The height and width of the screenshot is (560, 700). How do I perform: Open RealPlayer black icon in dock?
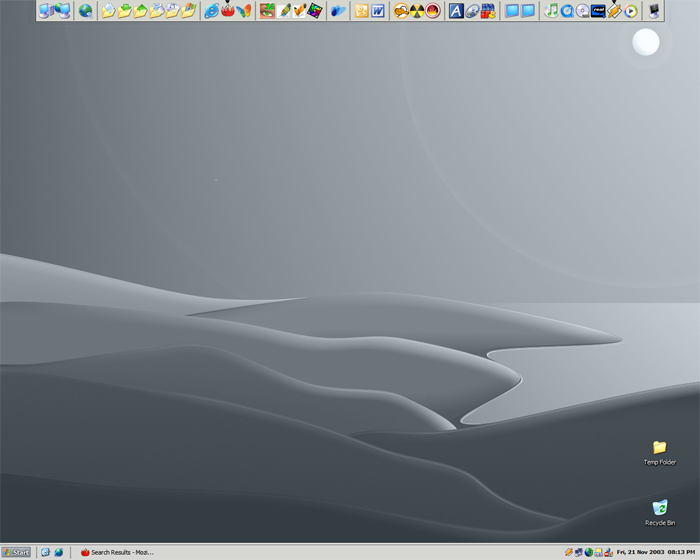(598, 11)
